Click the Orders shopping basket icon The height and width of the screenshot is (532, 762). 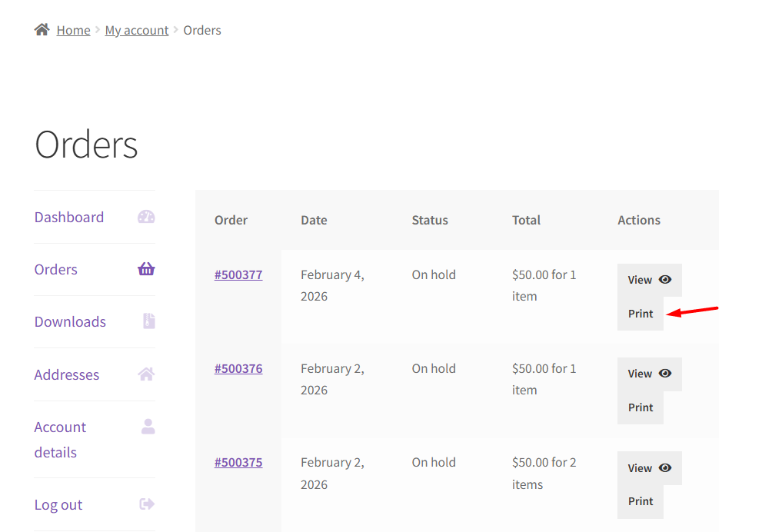[x=146, y=269]
